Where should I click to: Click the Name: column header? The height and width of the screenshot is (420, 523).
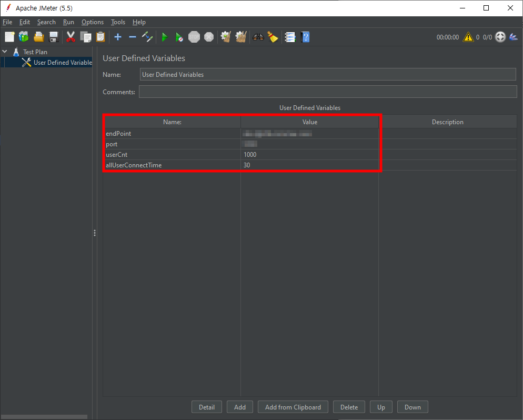172,122
